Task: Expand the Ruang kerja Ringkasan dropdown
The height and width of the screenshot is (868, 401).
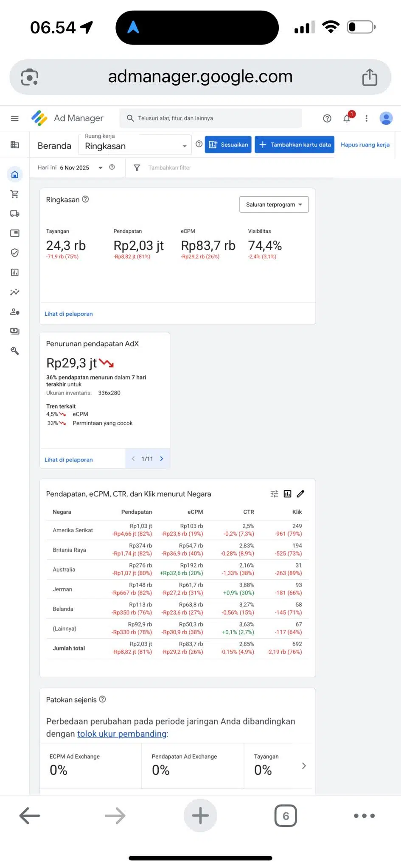Action: (x=135, y=145)
